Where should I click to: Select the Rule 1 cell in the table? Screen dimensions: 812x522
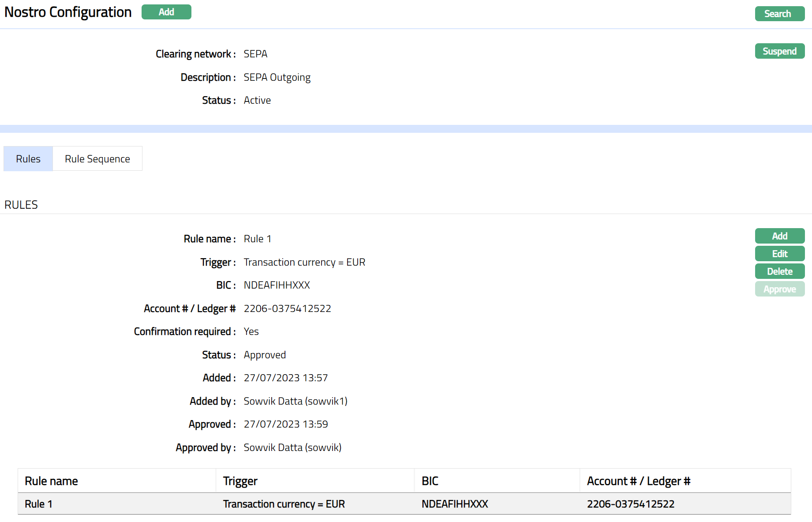(38, 504)
